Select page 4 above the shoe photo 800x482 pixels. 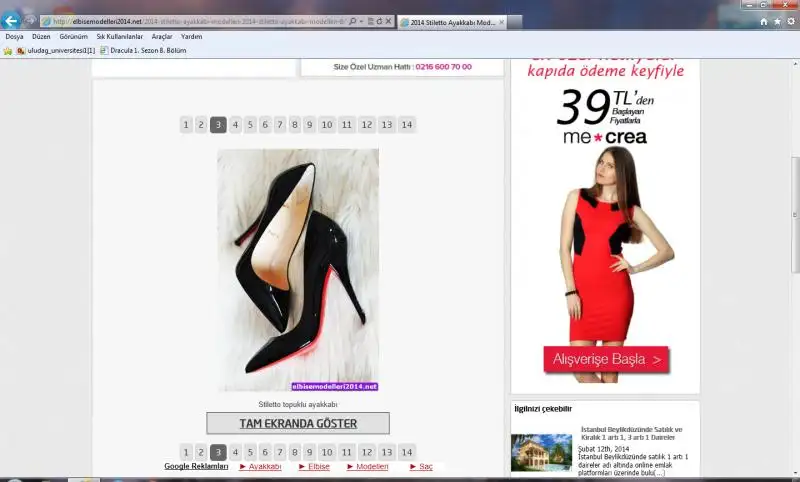[x=235, y=124]
